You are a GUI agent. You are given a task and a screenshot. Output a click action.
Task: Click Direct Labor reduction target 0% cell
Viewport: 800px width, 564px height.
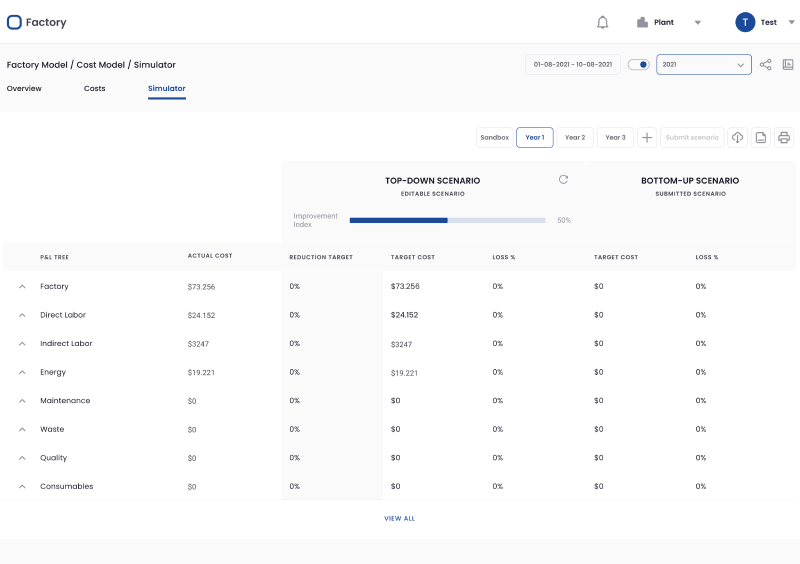[294, 315]
